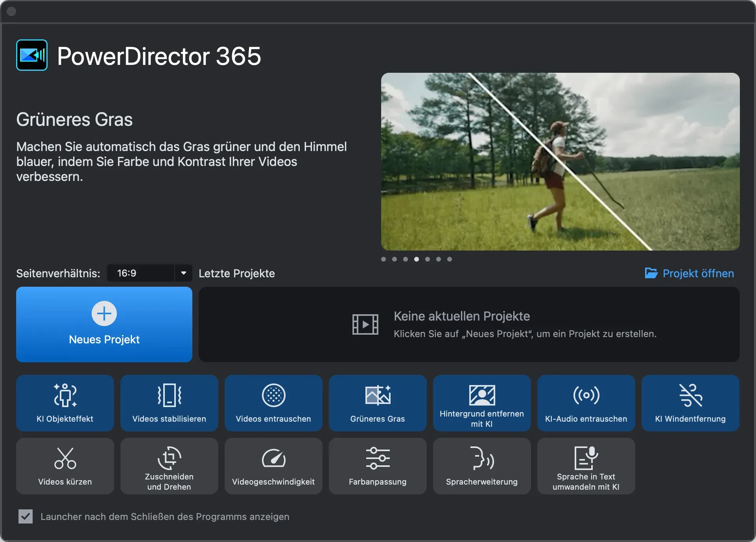Open Videos entrauschen tool
756x542 pixels.
click(273, 403)
